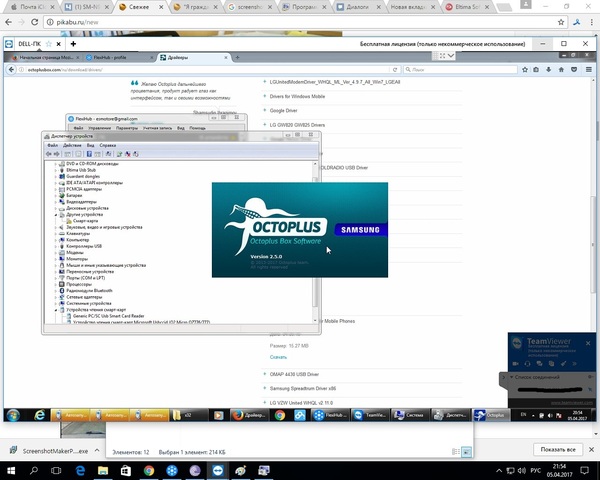Expand 'OMAP 4430 USB Driver' entry on webpage
The width and height of the screenshot is (600, 480).
coord(294,374)
